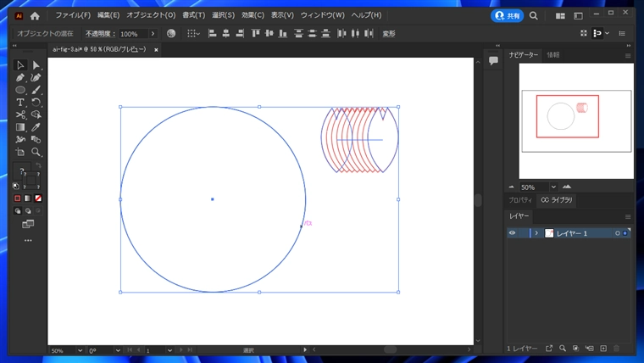Viewport: 644px width, 363px height.
Task: Click レイヤー 1 target circle
Action: 617,233
